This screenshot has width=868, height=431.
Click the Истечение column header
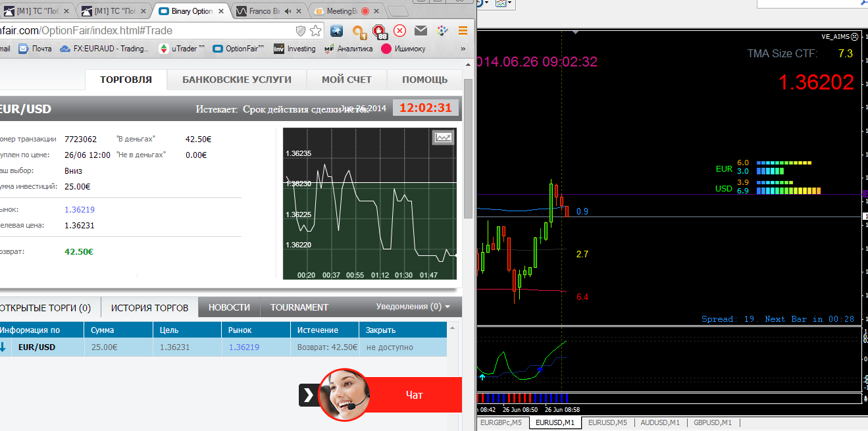click(x=324, y=330)
